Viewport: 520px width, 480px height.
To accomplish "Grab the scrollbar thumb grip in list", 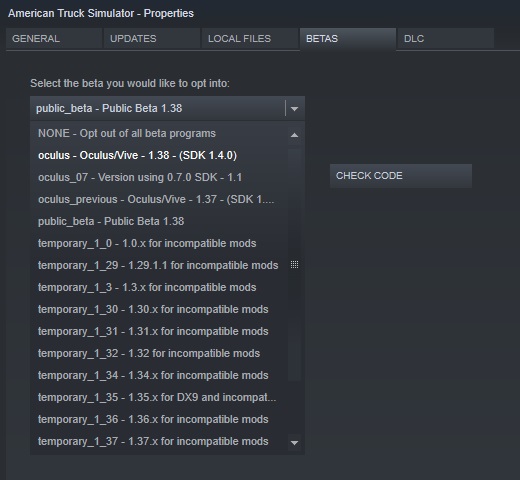I will pos(294,265).
